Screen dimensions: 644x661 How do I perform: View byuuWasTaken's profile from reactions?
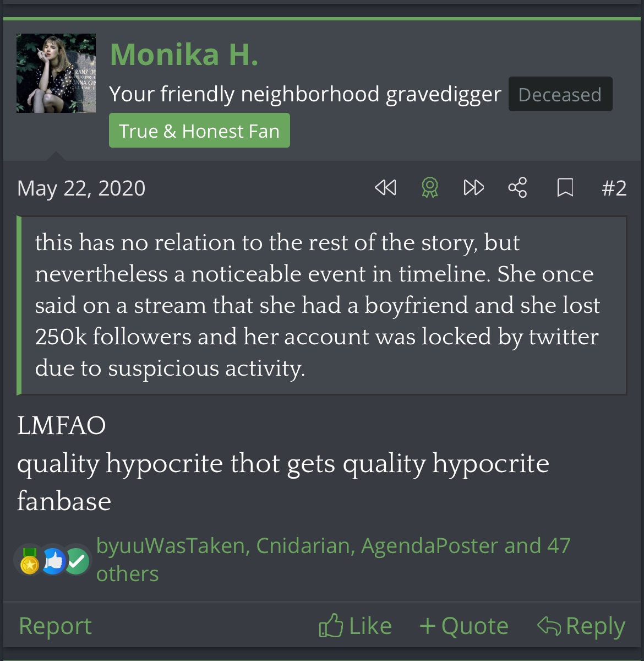(170, 546)
